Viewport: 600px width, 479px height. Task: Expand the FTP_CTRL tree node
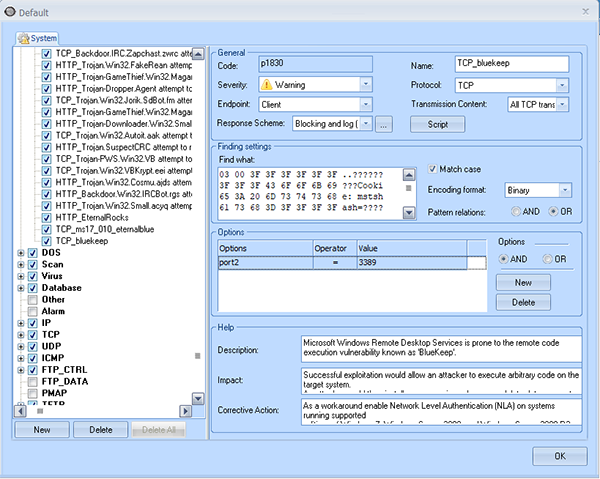[x=21, y=370]
